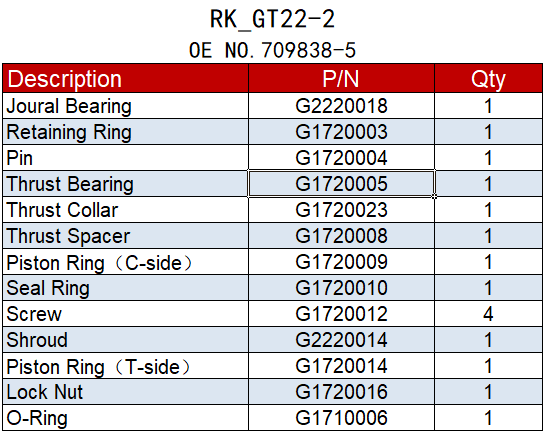Click the Piston Ring (C-side) cell
Screen dimensions: 547x434
pos(126,262)
